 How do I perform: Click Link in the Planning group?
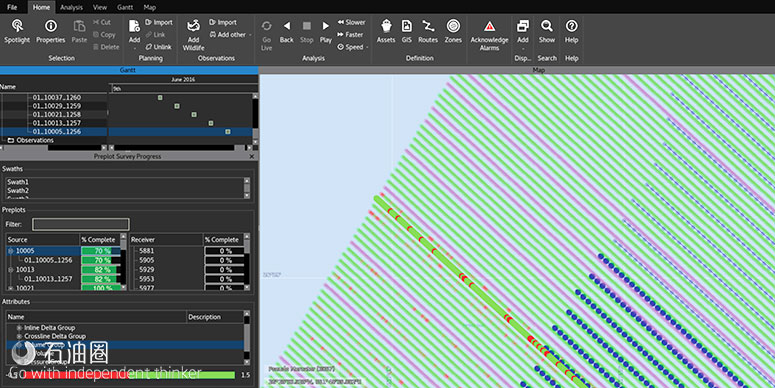point(155,35)
